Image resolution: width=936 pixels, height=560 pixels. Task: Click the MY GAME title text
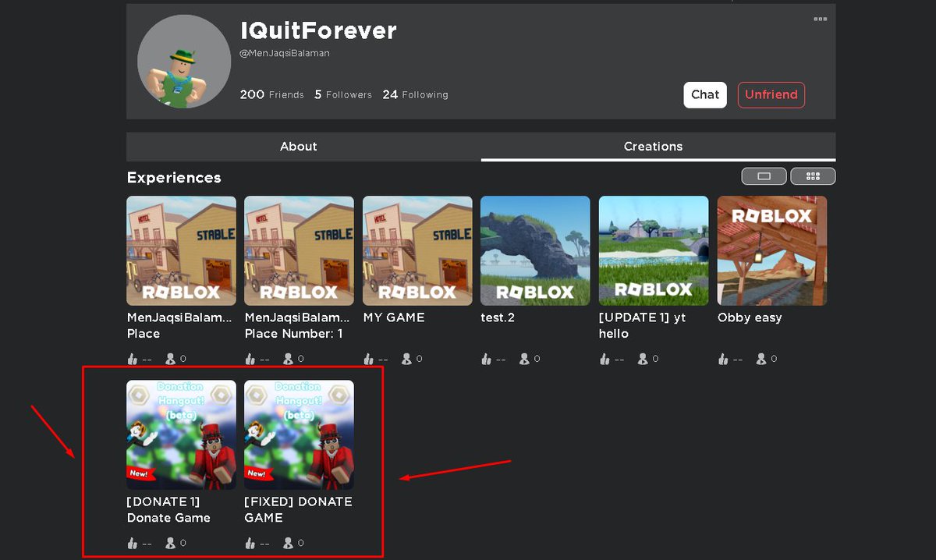(x=394, y=317)
